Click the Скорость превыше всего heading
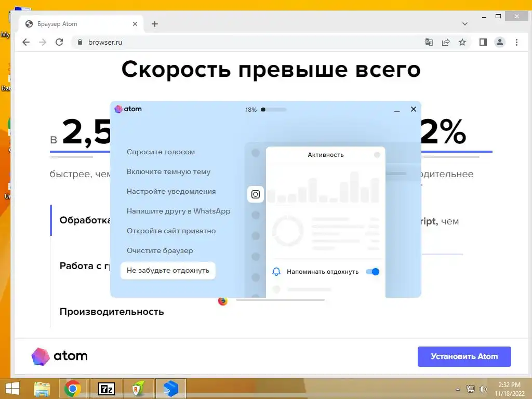Screen dimensions: 532x399 click(x=271, y=70)
